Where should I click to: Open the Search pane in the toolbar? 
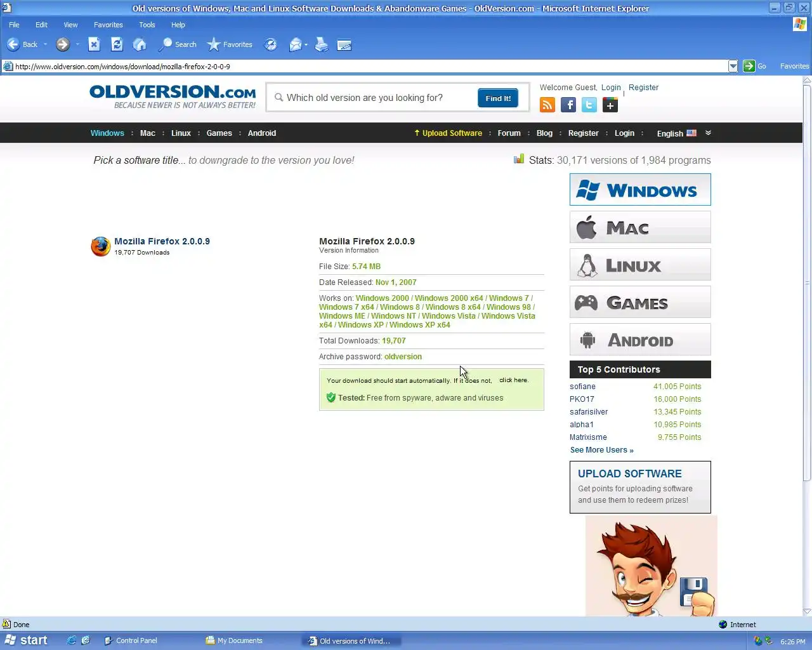(178, 44)
